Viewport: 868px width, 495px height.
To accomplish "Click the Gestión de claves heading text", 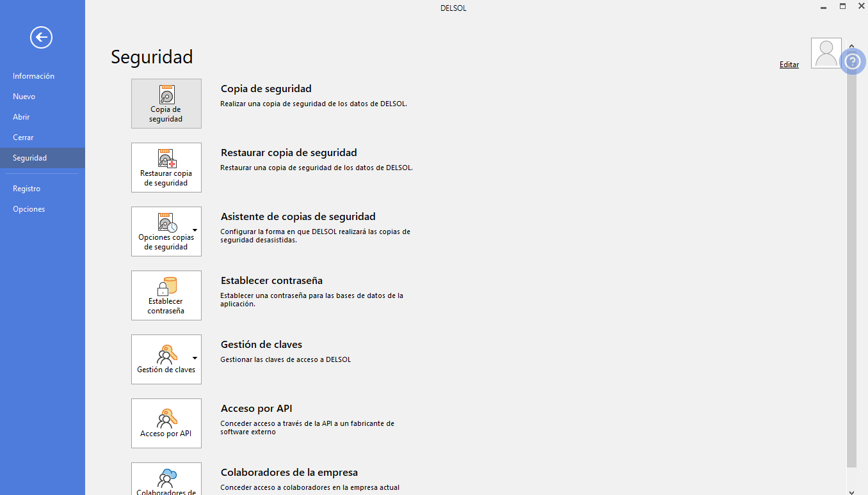I will (261, 345).
